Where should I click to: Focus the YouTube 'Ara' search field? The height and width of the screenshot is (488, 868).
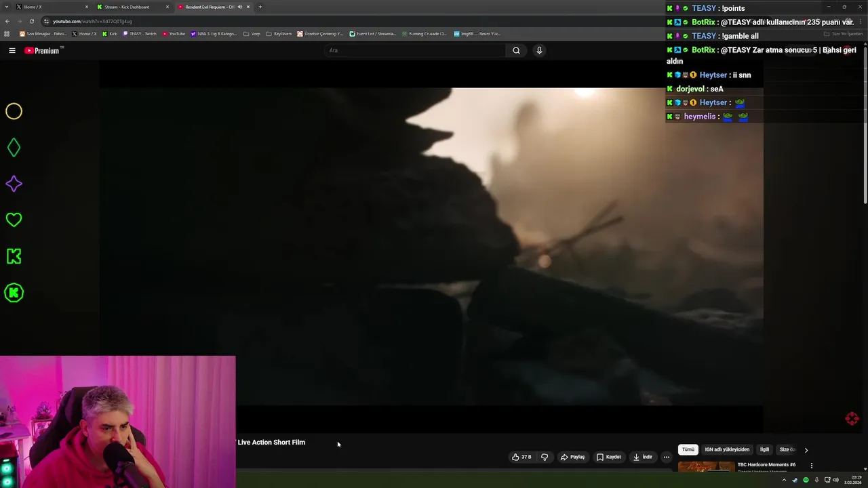pyautogui.click(x=415, y=50)
